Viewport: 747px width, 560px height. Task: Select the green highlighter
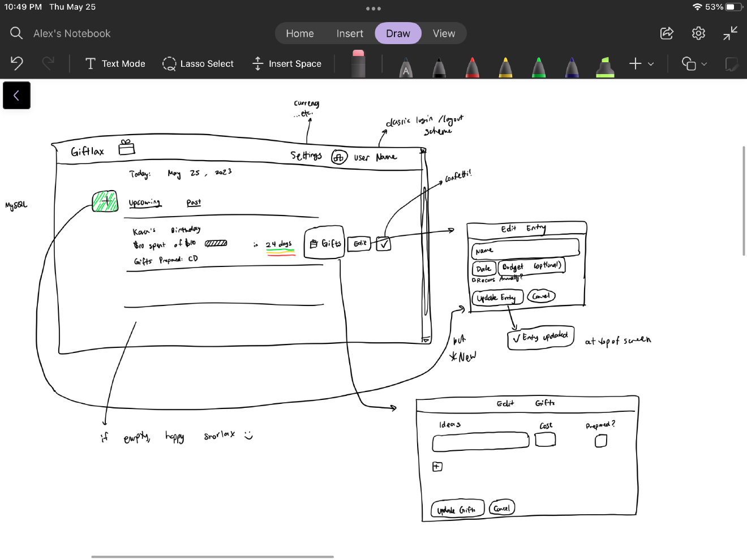point(605,66)
